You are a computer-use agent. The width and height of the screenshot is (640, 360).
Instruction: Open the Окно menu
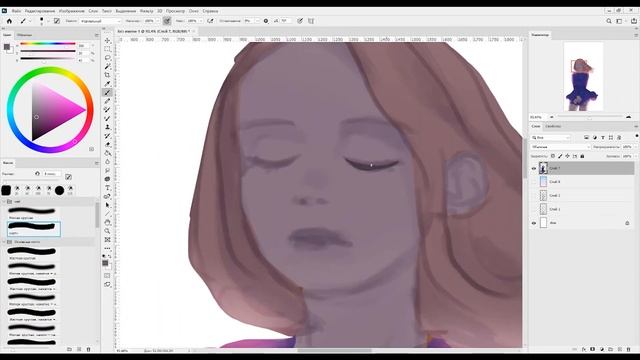[x=193, y=11]
